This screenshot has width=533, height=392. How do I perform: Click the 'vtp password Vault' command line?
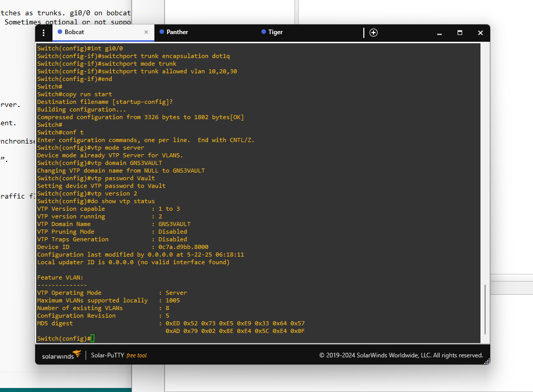click(x=96, y=178)
